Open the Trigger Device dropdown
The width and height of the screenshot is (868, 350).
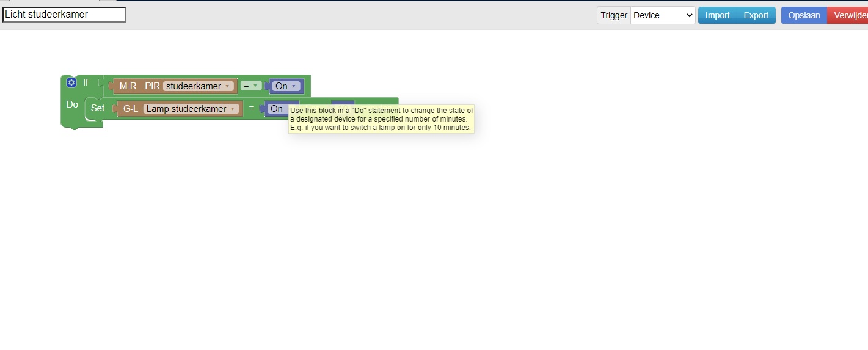point(663,15)
